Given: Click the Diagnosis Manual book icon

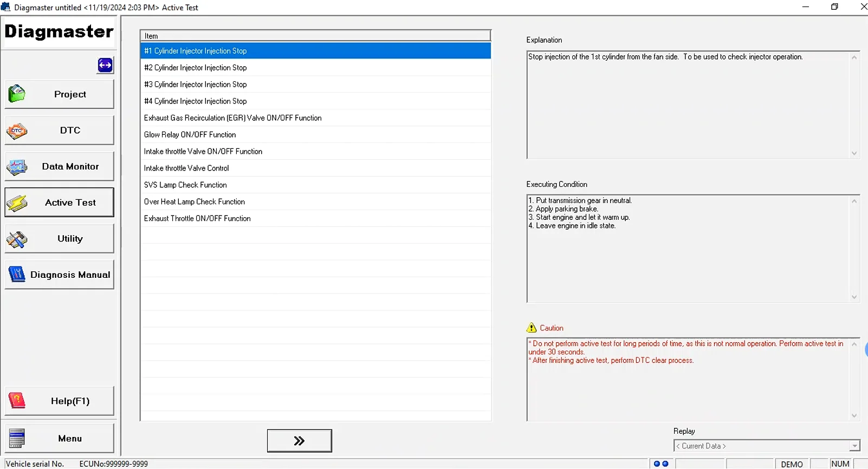Looking at the screenshot, I should [x=17, y=275].
